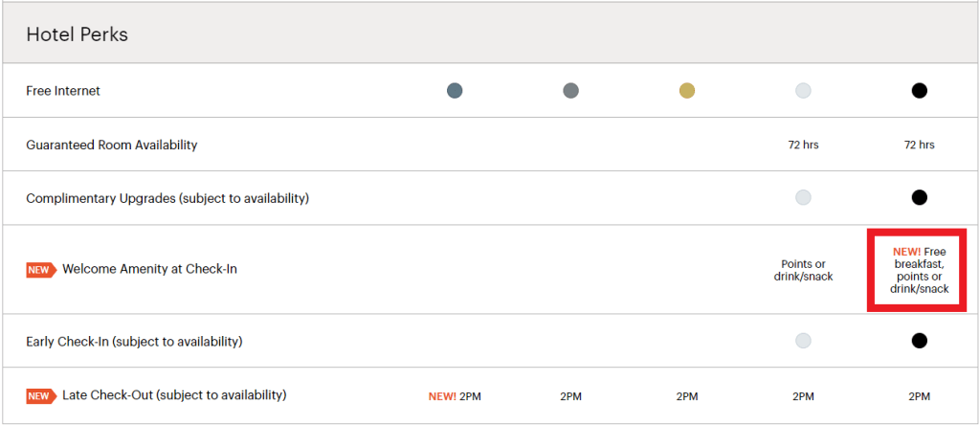Click light gray dot in Complimentary Upgrades row
980x425 pixels.
click(803, 197)
